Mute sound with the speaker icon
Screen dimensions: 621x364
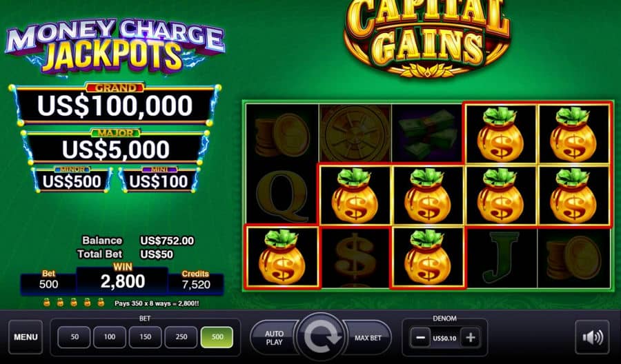[x=592, y=337]
